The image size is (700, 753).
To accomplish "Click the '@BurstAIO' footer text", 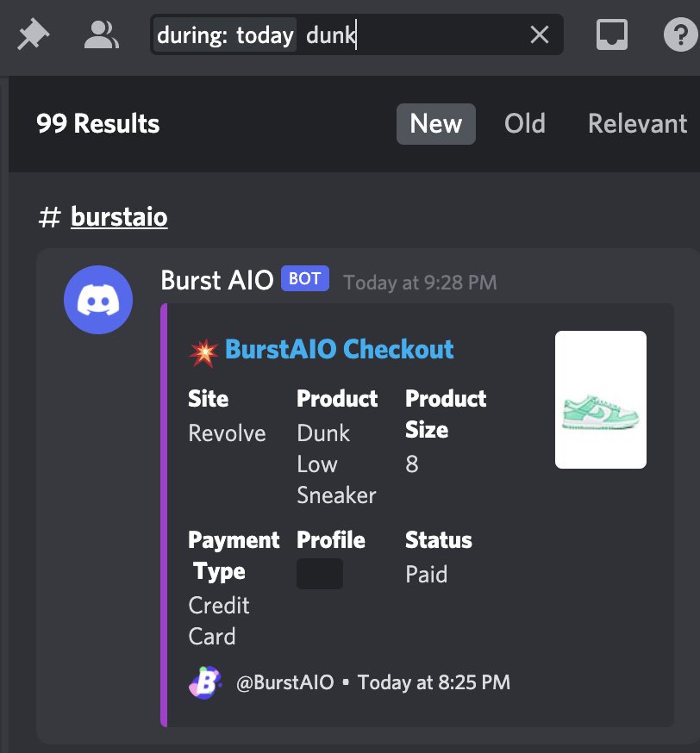I will coord(284,682).
